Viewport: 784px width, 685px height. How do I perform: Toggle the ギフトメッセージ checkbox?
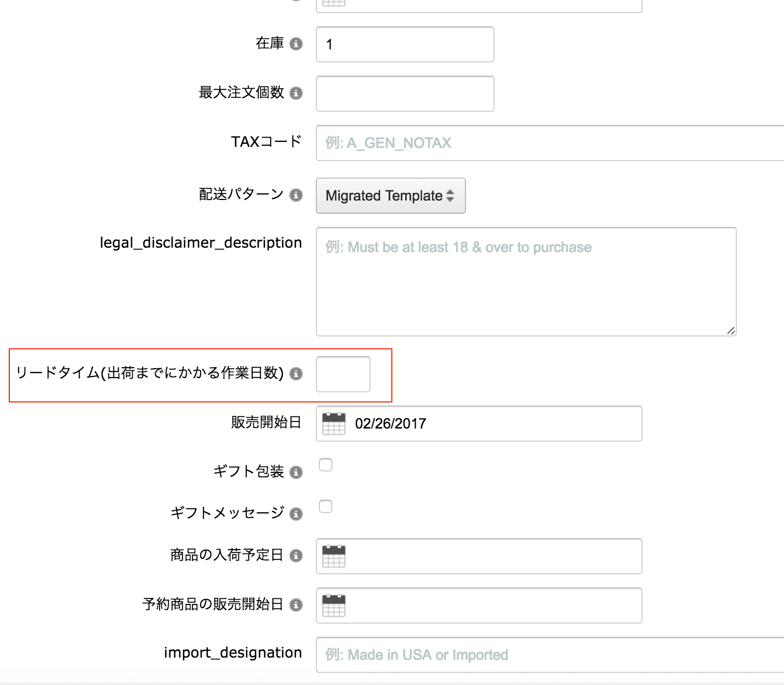(x=326, y=506)
